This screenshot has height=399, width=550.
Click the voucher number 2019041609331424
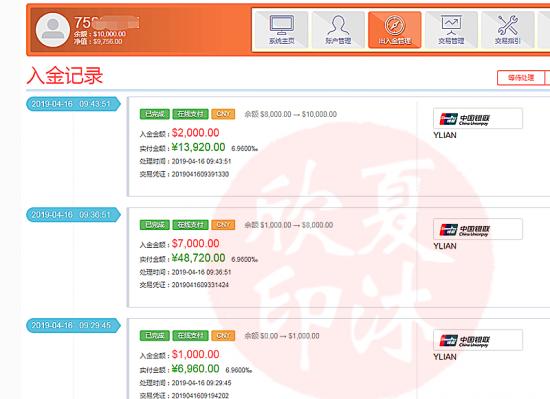[200, 285]
